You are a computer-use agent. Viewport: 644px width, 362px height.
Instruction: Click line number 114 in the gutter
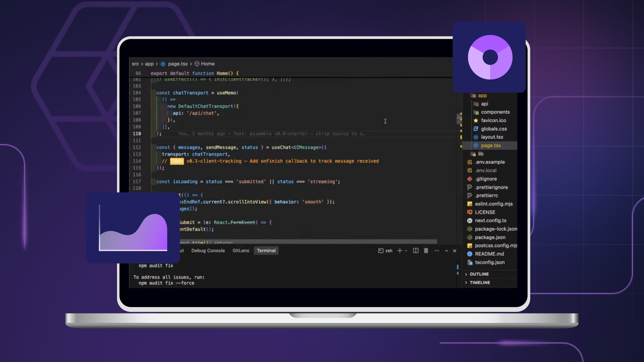tap(137, 161)
